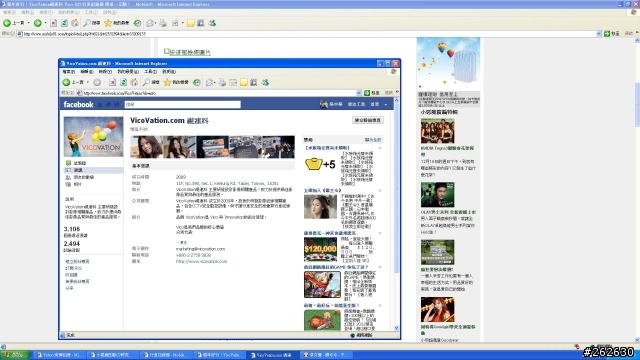
Task: Click the Home icon in the Facebook window toolbar
Action: pyautogui.click(x=134, y=82)
